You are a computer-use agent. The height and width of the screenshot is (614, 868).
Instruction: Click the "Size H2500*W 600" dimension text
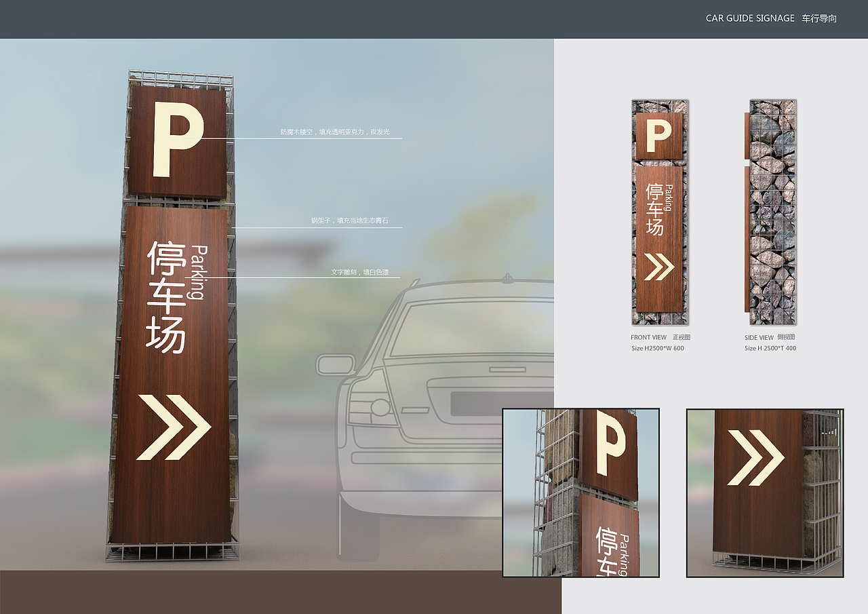pyautogui.click(x=658, y=348)
